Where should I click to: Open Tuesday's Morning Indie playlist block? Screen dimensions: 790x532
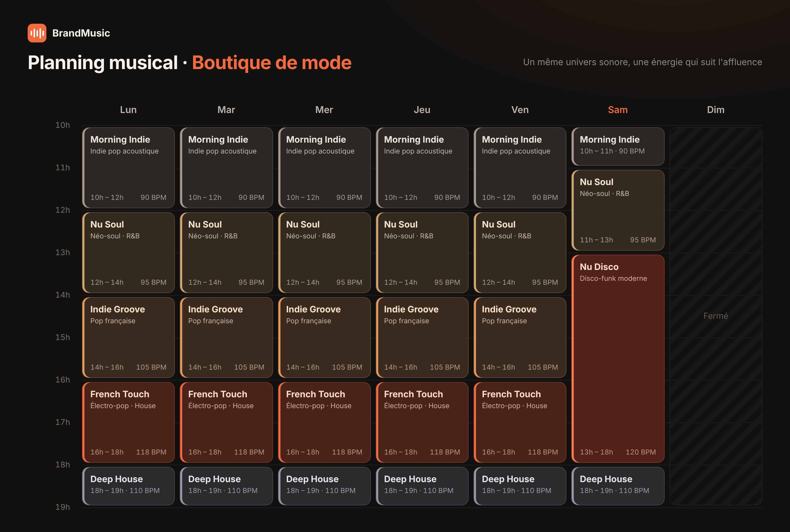(x=226, y=168)
